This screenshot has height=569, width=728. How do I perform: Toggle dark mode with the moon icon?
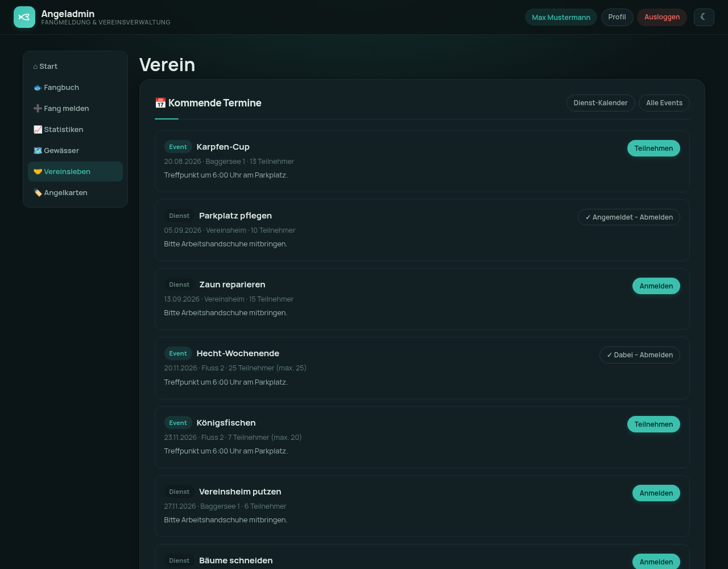(x=704, y=17)
